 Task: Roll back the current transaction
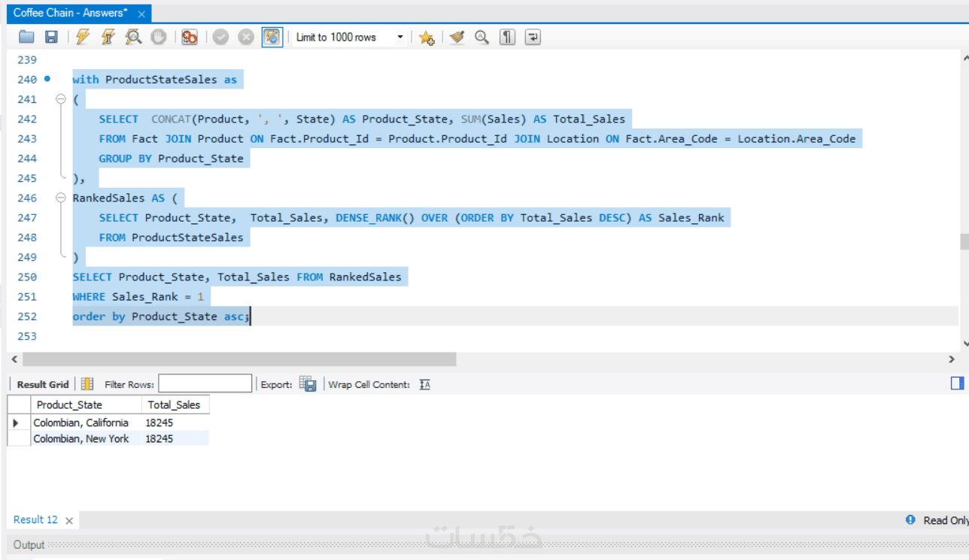pos(246,37)
